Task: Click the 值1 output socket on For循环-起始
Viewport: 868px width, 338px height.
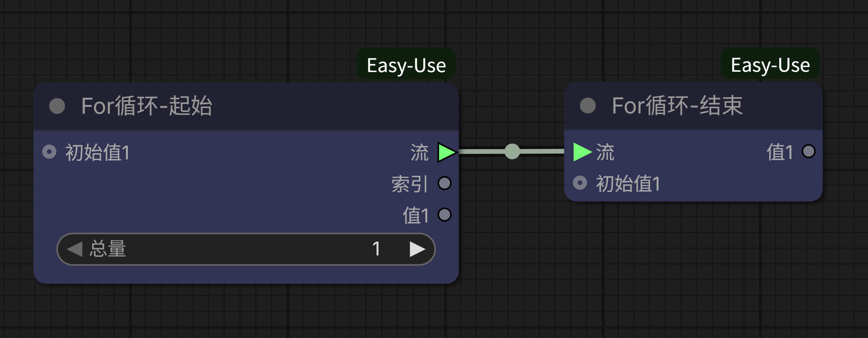Action: point(445,215)
